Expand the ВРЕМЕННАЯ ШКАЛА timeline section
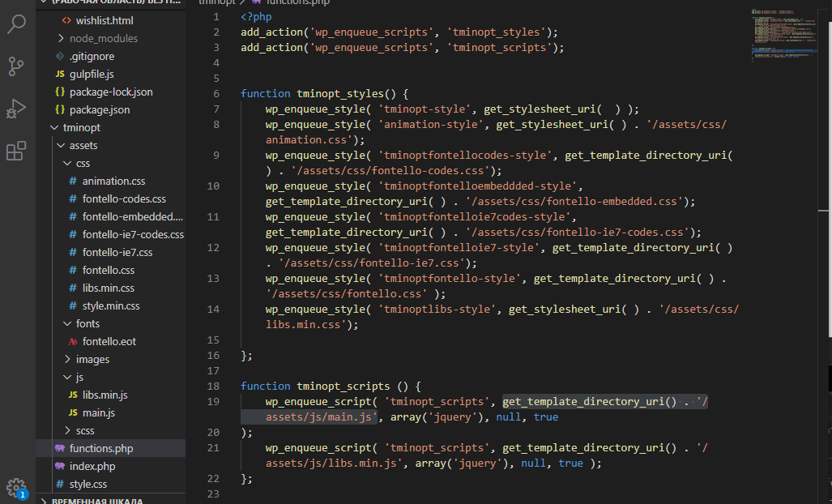Screen dimensions: 832x504 pos(97,500)
